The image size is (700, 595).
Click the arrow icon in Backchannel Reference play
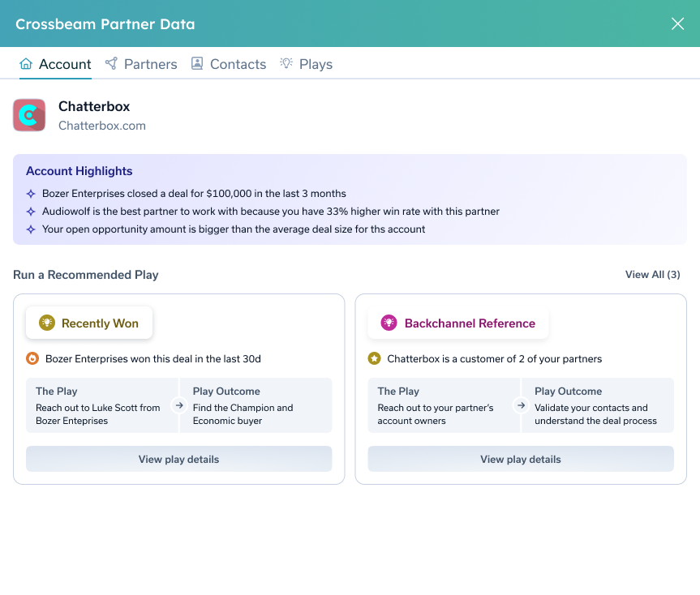coord(521,405)
